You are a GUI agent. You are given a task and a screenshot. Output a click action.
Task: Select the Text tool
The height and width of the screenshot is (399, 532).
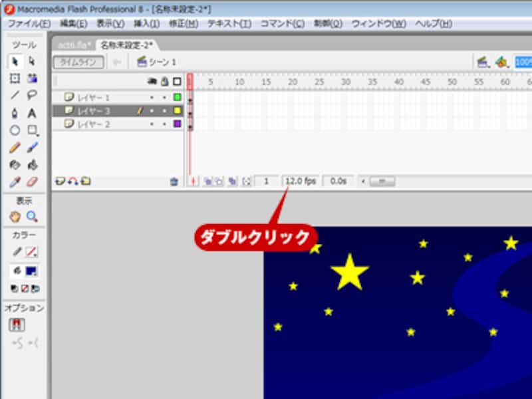(x=32, y=113)
